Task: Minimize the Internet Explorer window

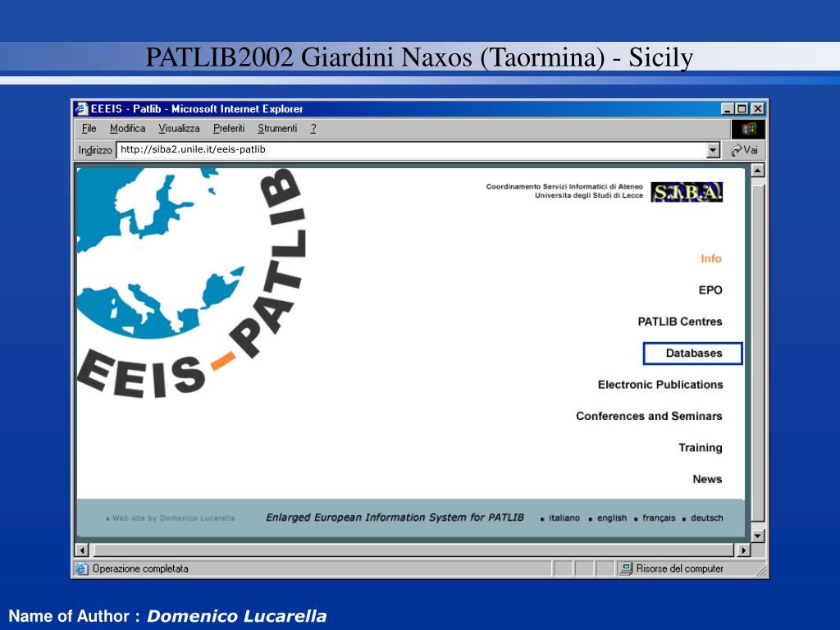Action: (x=727, y=109)
